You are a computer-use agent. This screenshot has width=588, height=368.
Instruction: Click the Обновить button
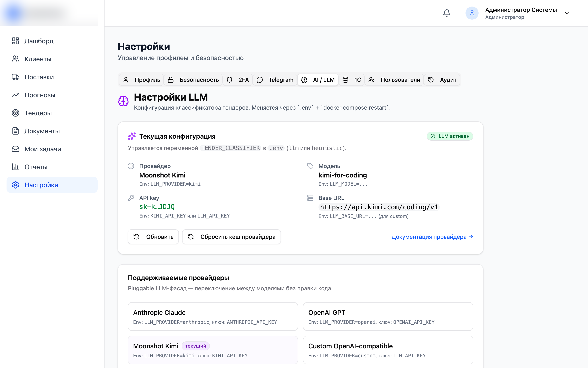[x=153, y=237]
